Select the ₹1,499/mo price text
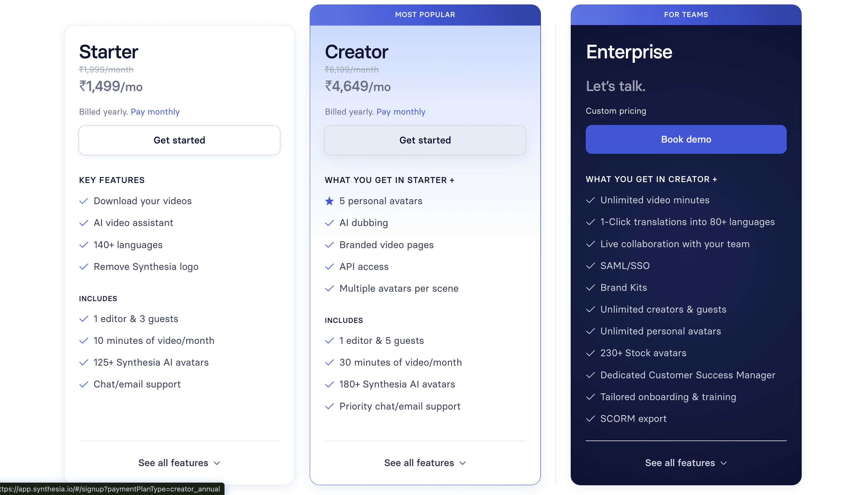The height and width of the screenshot is (495, 868). pyautogui.click(x=111, y=86)
